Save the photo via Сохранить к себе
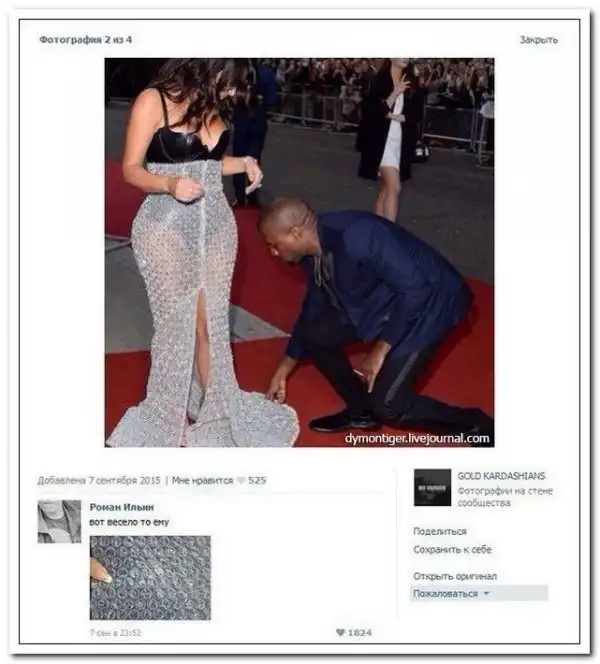Image resolution: width=600 pixels, height=664 pixels. [452, 550]
